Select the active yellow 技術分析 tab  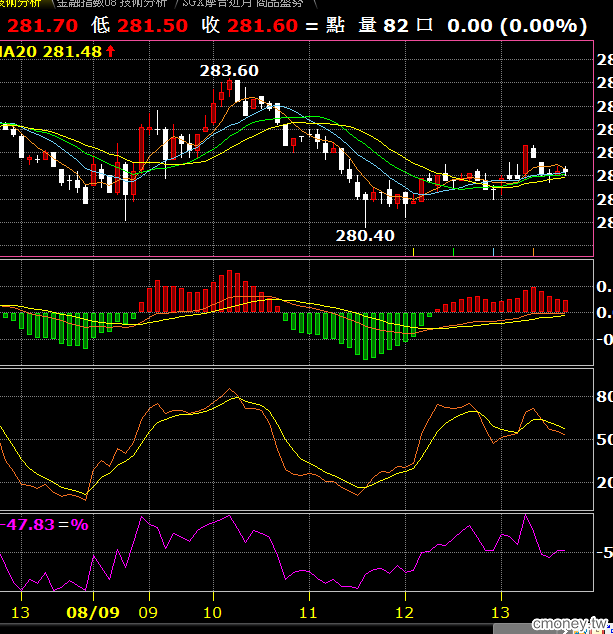tap(20, 4)
